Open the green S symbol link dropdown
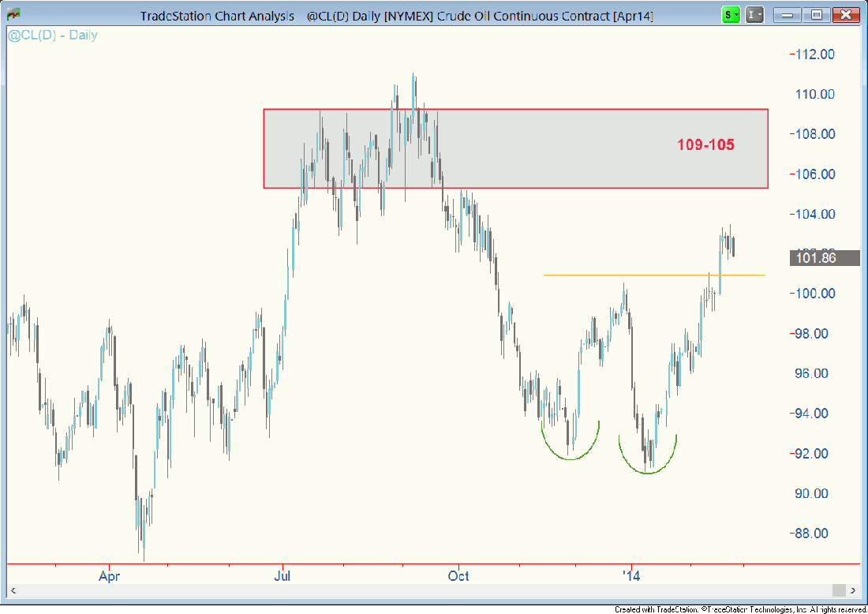This screenshot has height=614, width=868. click(731, 14)
